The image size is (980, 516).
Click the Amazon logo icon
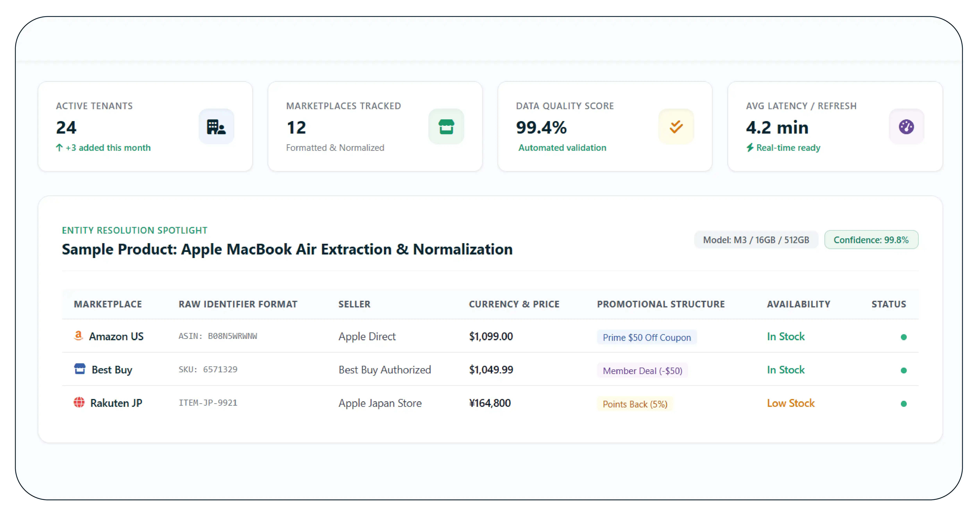click(x=78, y=336)
